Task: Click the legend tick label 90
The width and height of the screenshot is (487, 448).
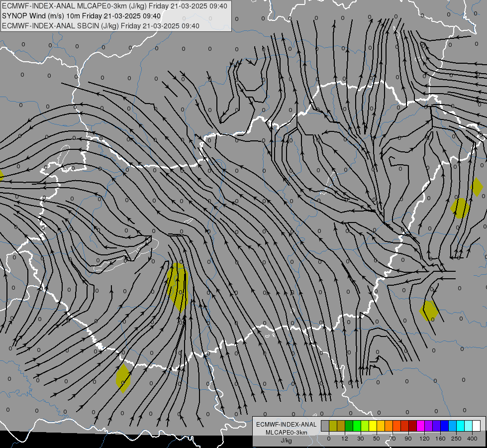Action: pyautogui.click(x=408, y=439)
